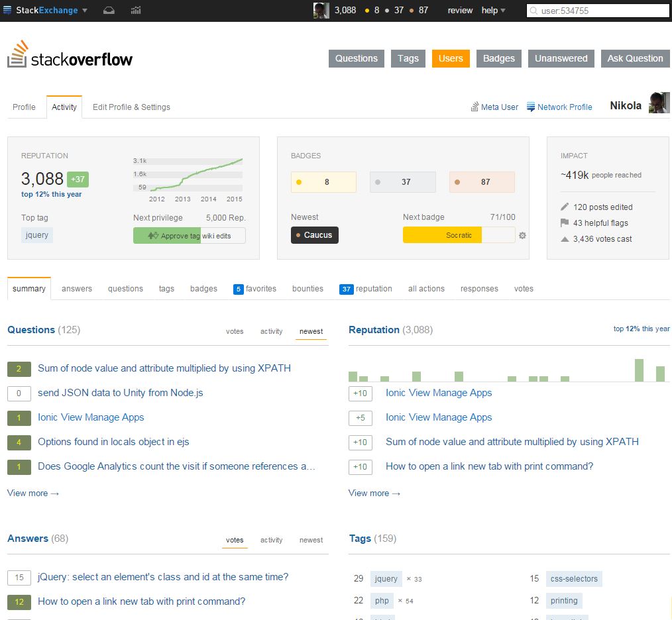672x620 pixels.
Task: Click the Ask Question button
Action: 635,58
